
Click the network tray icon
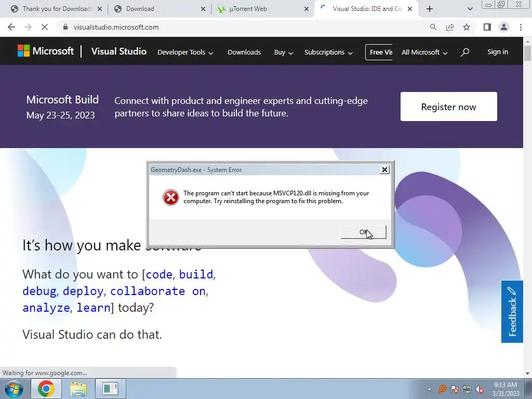point(467,389)
